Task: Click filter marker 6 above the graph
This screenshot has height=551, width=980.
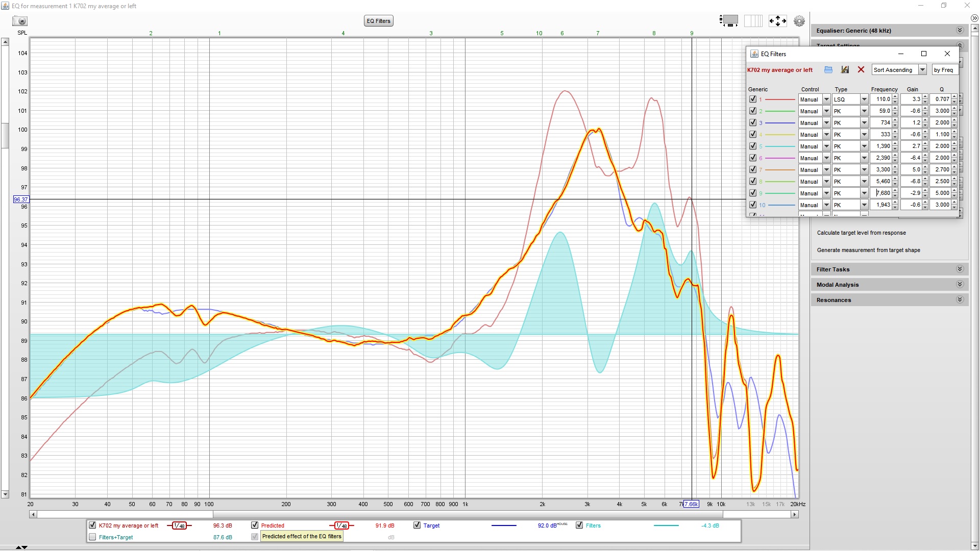Action: [x=562, y=33]
